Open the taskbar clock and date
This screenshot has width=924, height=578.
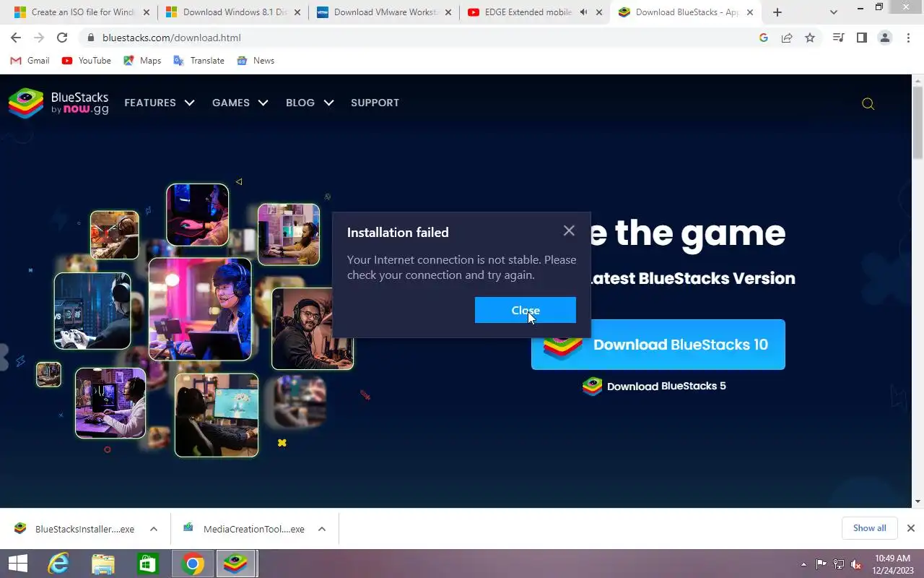point(892,564)
